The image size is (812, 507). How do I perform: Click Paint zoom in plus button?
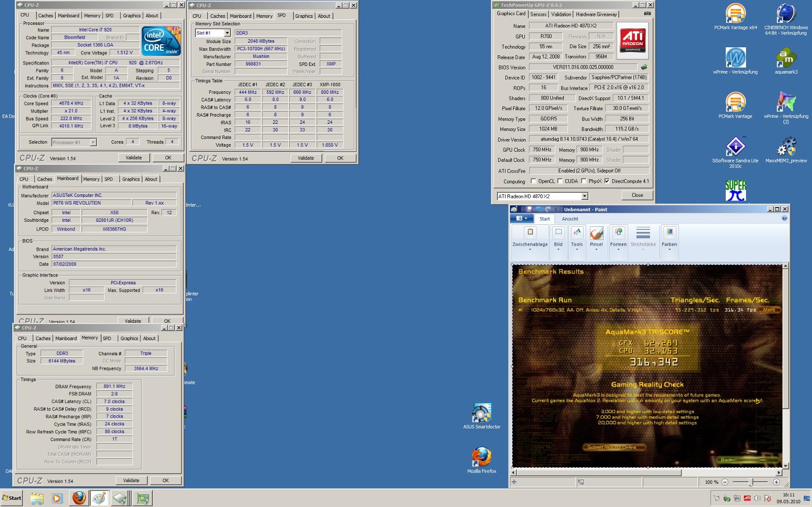click(x=776, y=482)
